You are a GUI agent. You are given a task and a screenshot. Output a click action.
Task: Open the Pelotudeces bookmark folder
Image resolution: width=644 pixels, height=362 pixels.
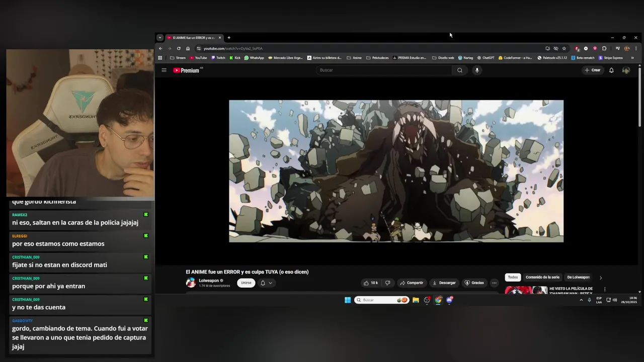pyautogui.click(x=377, y=58)
